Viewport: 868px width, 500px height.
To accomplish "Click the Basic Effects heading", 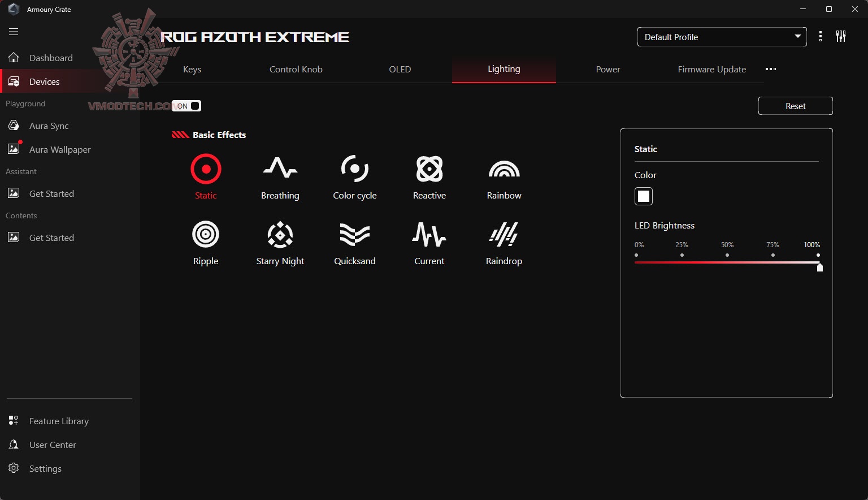I will (219, 135).
